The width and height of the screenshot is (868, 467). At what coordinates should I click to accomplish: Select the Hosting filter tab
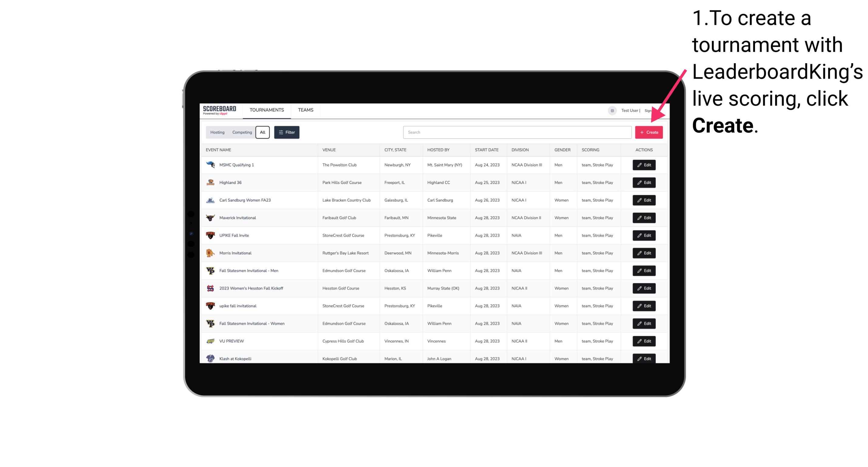(217, 132)
